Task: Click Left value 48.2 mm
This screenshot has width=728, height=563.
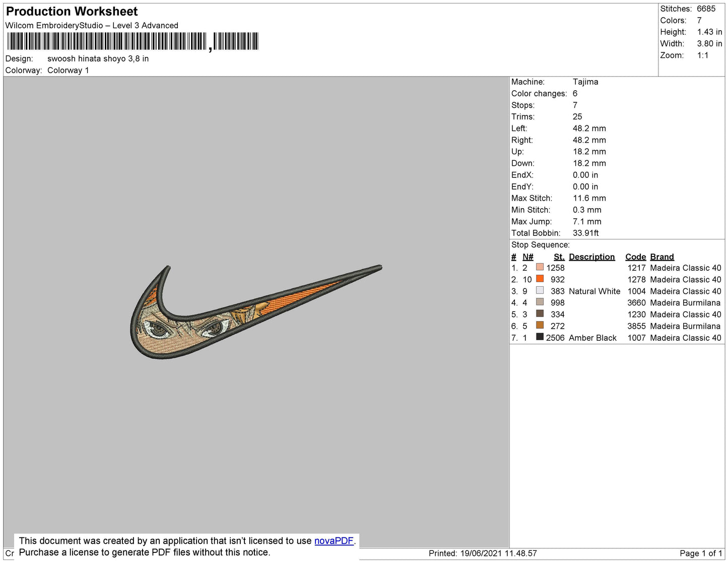Action: [589, 128]
